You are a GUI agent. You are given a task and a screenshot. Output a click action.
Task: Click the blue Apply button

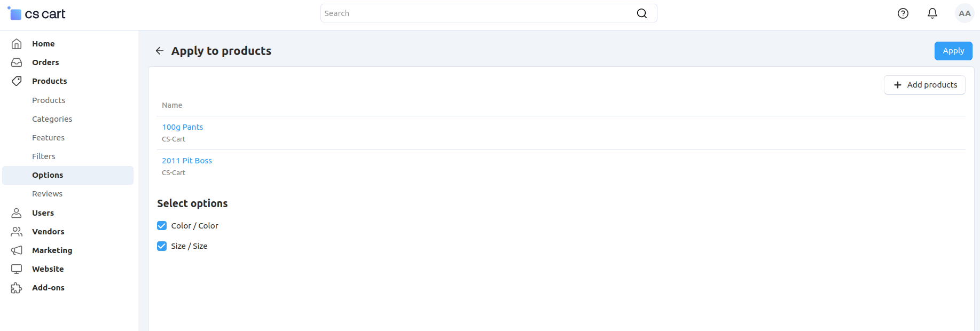pos(953,51)
